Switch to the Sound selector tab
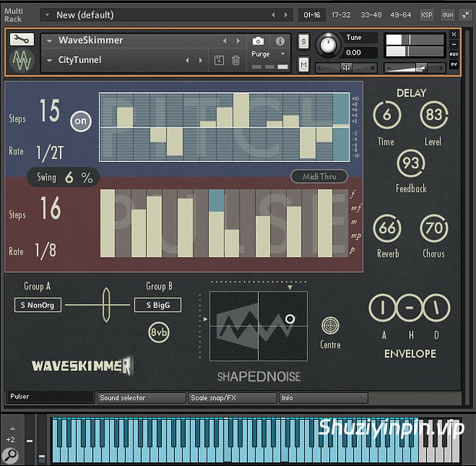Image resolution: width=476 pixels, height=466 pixels. 141,398
